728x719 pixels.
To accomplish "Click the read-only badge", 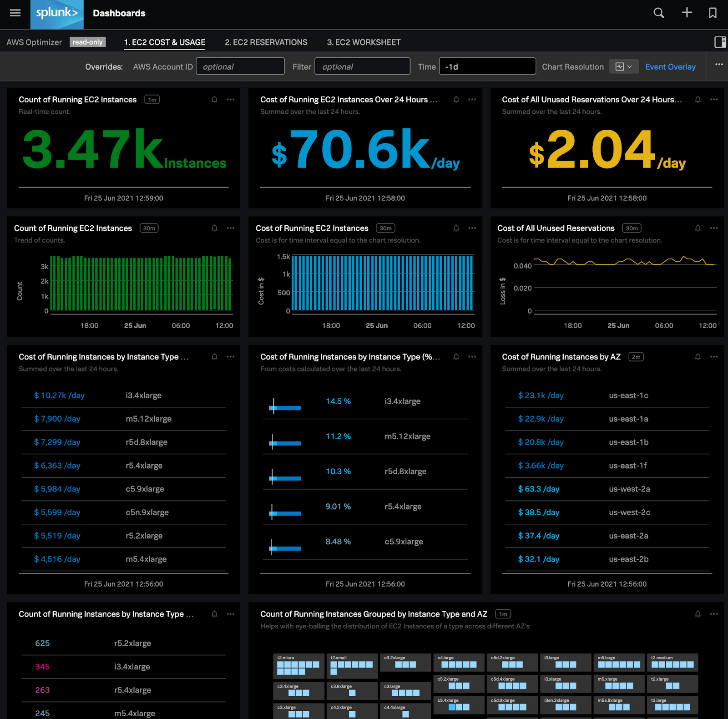I will click(88, 42).
